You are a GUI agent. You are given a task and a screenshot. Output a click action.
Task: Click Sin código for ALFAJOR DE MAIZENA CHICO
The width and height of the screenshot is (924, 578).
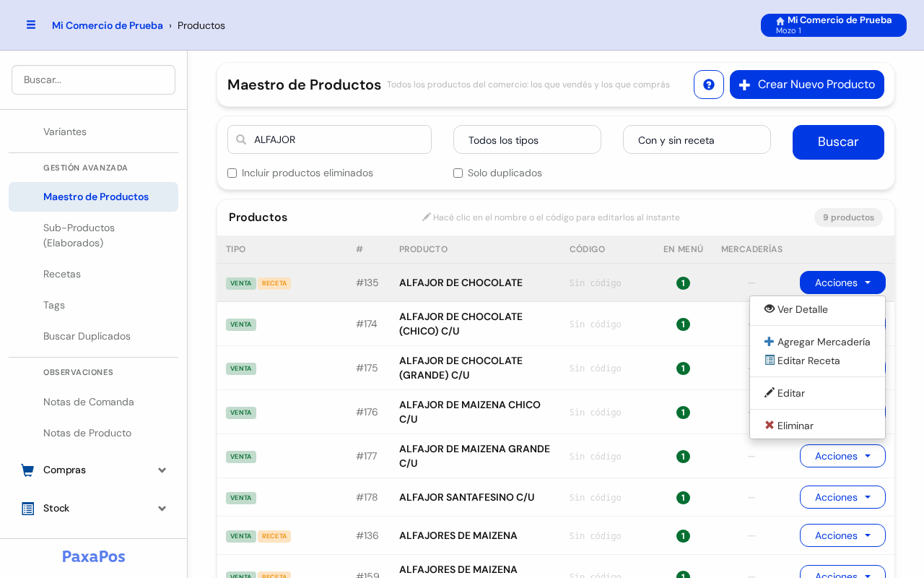[x=595, y=412]
